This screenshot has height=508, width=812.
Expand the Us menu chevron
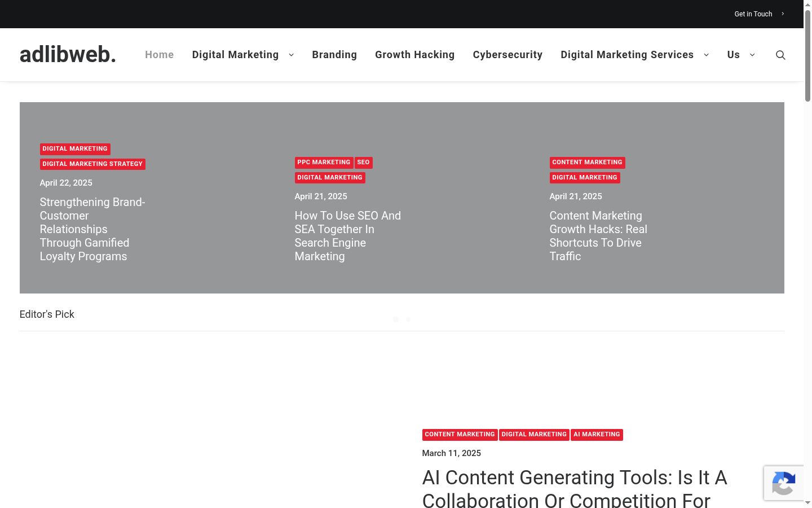pos(752,55)
